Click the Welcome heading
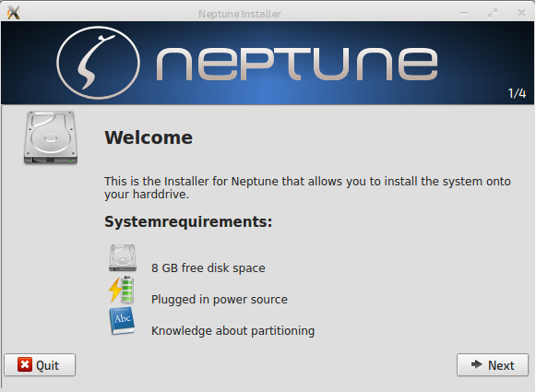Image resolution: width=536 pixels, height=392 pixels. pyautogui.click(x=149, y=137)
